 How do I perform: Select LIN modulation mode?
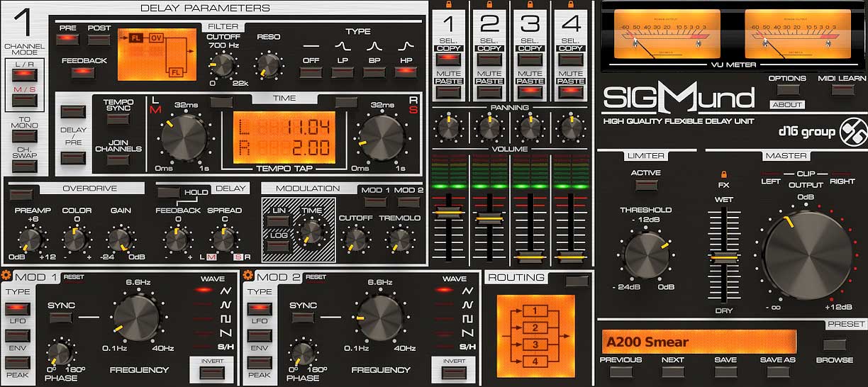click(x=278, y=221)
